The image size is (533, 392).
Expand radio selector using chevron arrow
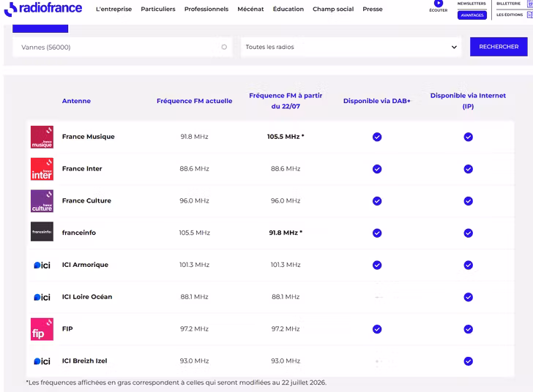pos(454,47)
